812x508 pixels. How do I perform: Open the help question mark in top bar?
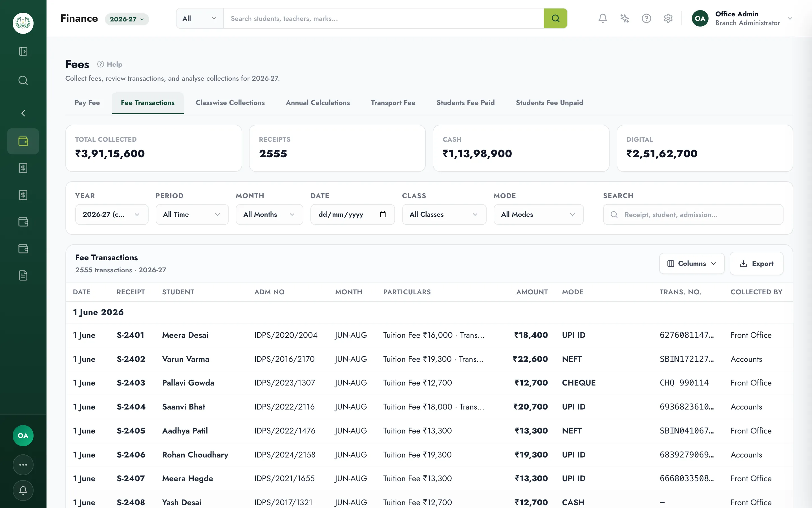click(646, 18)
